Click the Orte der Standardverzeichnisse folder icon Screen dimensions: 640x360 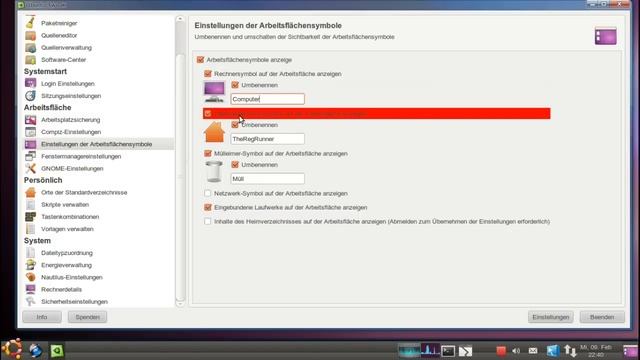[30, 192]
